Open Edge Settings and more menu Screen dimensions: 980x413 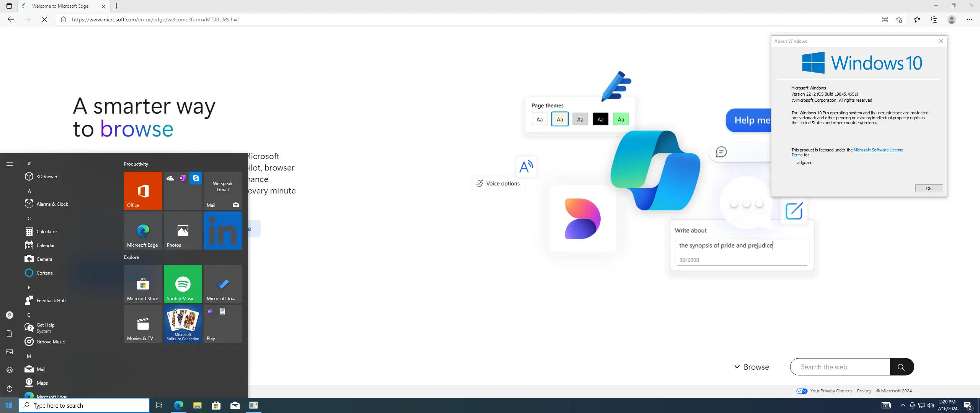(x=969, y=20)
